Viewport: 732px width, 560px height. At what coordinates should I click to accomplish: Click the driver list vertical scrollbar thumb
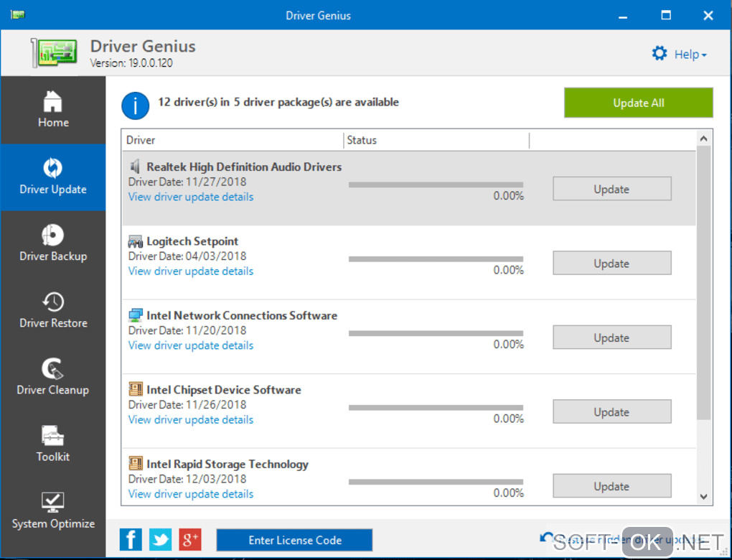click(x=704, y=283)
